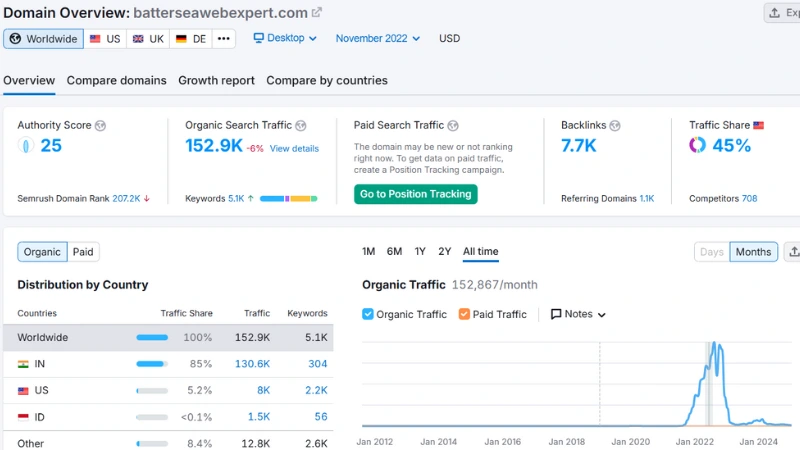
Task: Click the dashed vertical marker on chart
Action: [x=600, y=384]
